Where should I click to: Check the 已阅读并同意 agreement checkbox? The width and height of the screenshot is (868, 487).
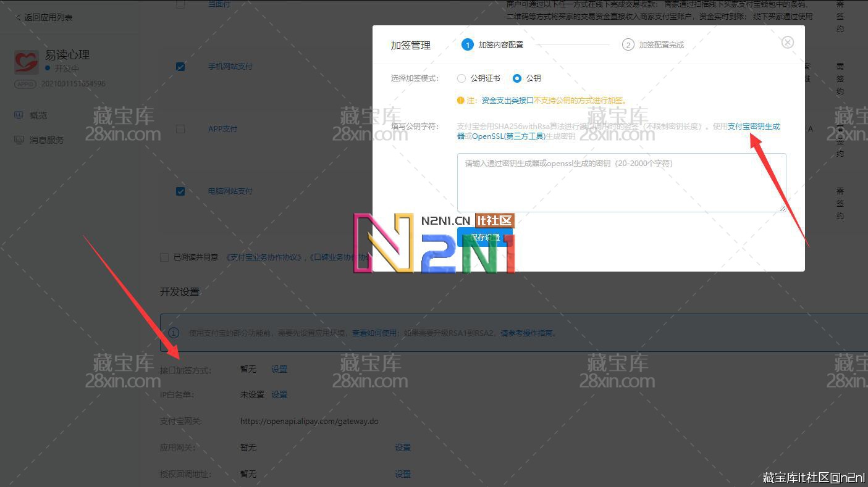[x=164, y=257]
